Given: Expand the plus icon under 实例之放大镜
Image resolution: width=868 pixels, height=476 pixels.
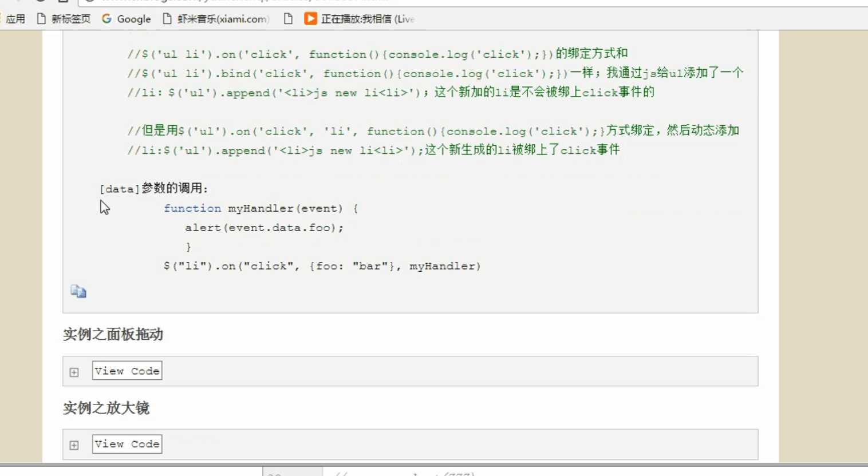Looking at the screenshot, I should pos(74,445).
